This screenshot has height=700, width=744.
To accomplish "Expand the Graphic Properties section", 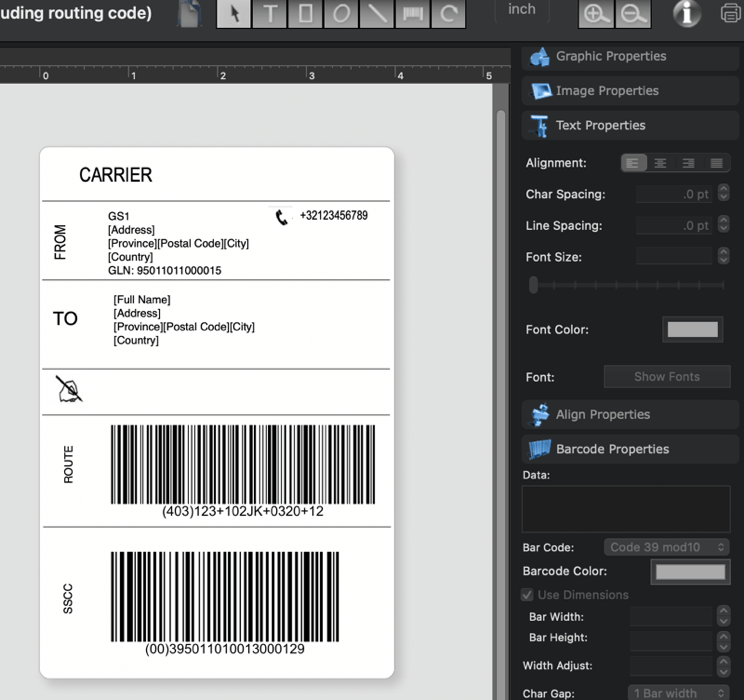I will click(x=630, y=56).
